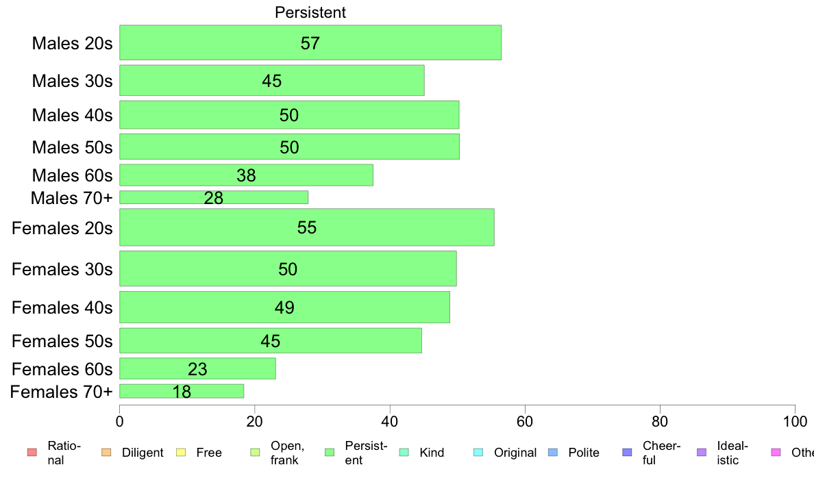Click the Persistent green legend swatch
Viewport: 814px width, 504px height.
coord(329,453)
